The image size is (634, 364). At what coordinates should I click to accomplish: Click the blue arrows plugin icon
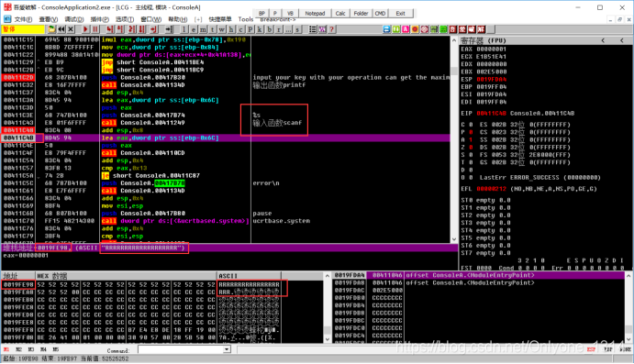coord(386,29)
